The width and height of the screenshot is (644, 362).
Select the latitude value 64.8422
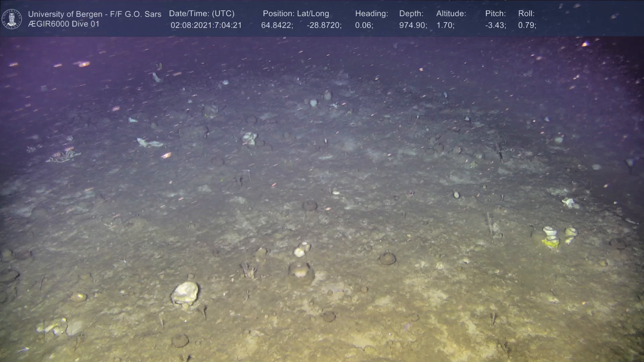tap(277, 25)
